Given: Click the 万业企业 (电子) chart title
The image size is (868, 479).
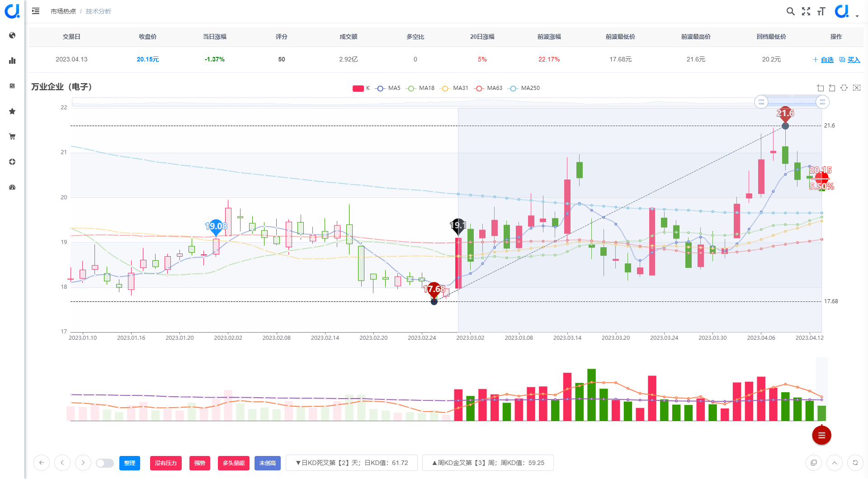Looking at the screenshot, I should coord(61,87).
